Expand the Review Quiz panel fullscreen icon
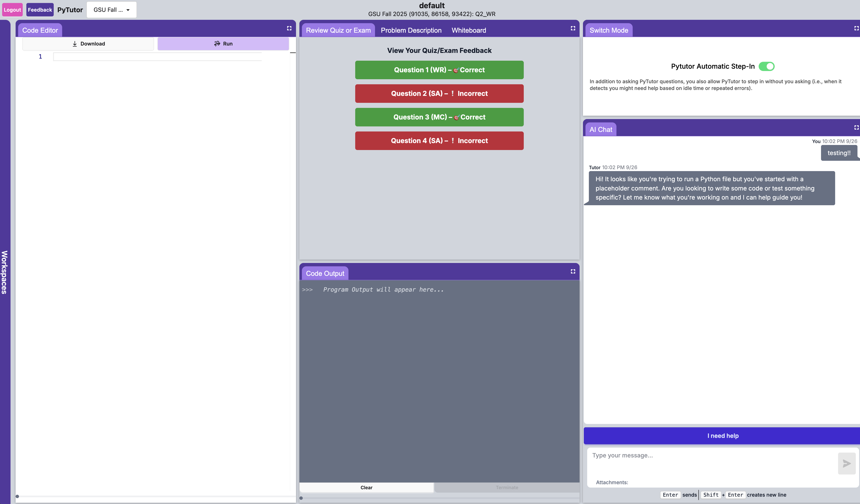Screen dimensions: 860x504 [573, 28]
